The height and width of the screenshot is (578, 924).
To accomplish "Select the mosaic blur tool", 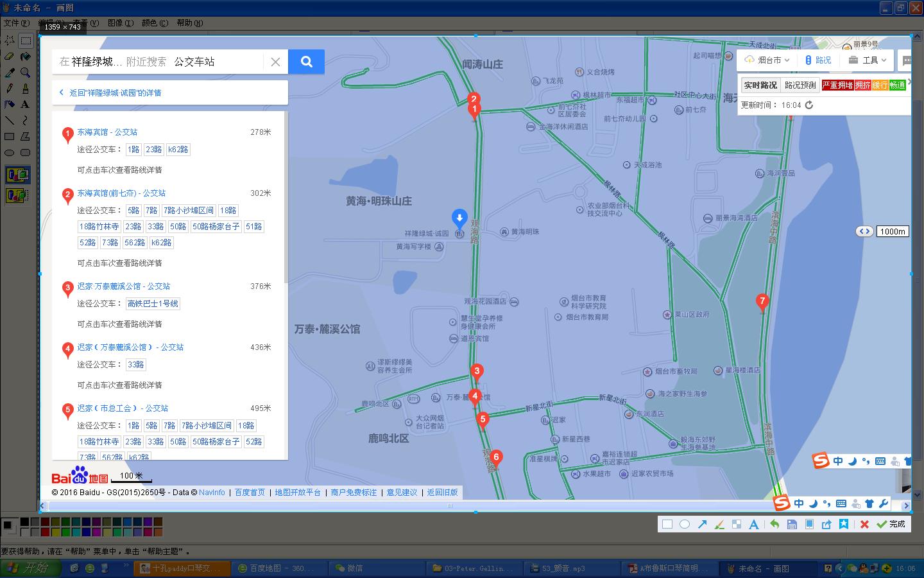I will pos(737,524).
